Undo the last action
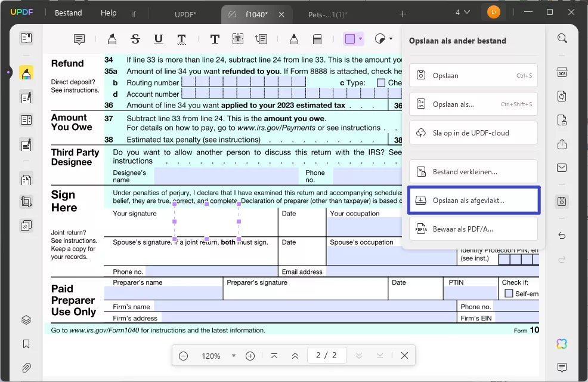588x382 pixels. click(562, 236)
